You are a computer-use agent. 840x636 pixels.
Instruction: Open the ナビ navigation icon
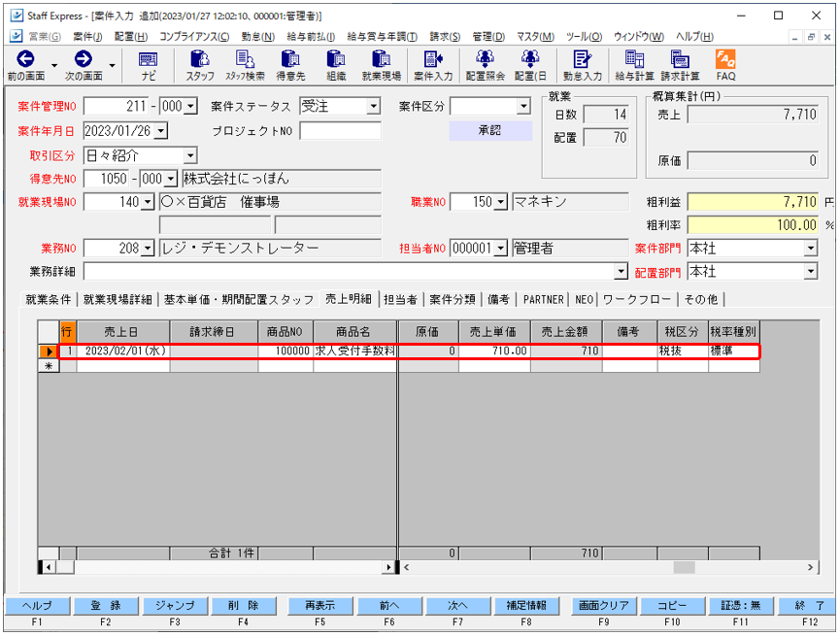[148, 59]
